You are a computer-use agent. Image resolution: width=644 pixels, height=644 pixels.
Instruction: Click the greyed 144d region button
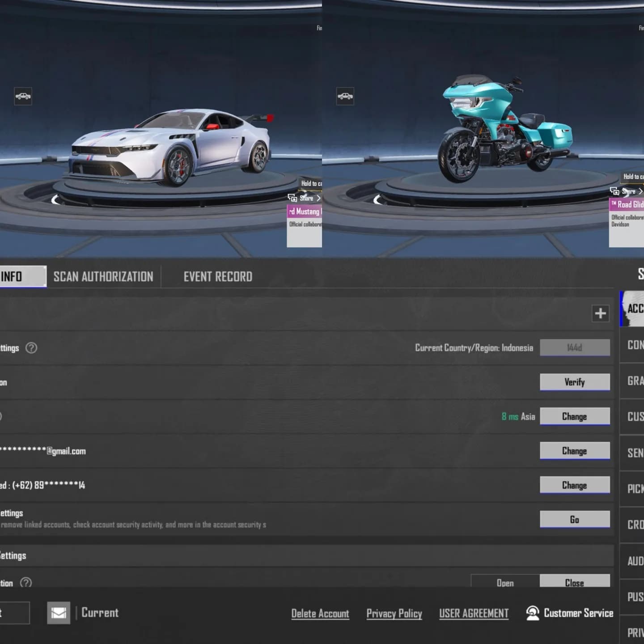coord(575,347)
